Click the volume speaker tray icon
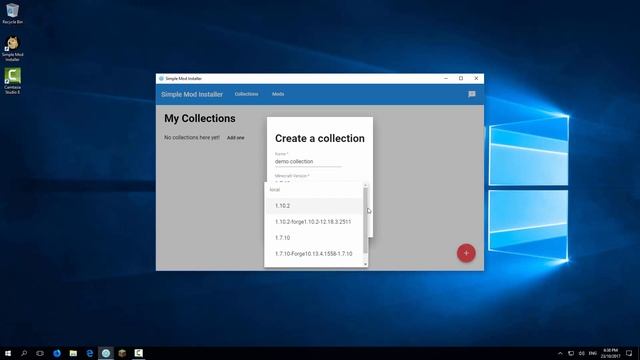 coord(581,353)
